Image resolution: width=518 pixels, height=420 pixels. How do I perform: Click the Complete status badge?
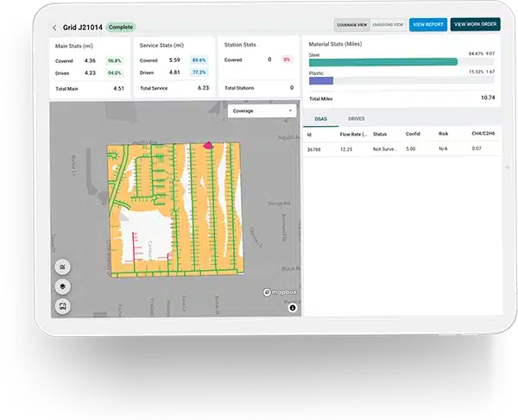tap(121, 28)
